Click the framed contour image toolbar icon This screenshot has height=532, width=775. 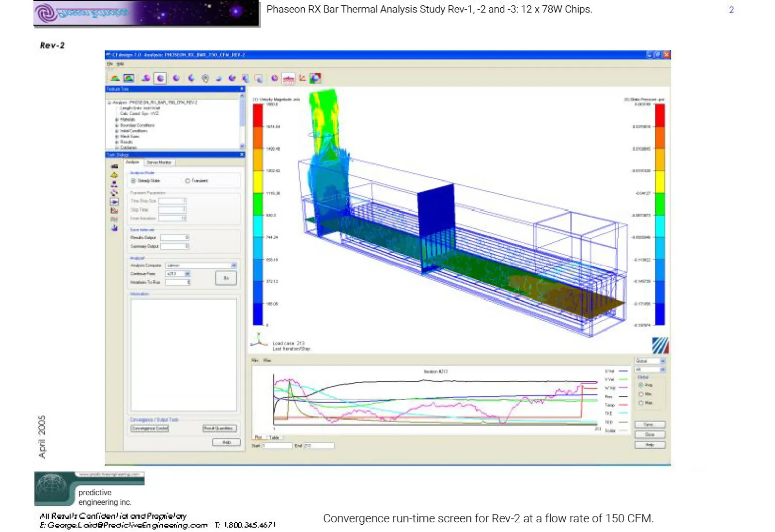click(x=129, y=78)
